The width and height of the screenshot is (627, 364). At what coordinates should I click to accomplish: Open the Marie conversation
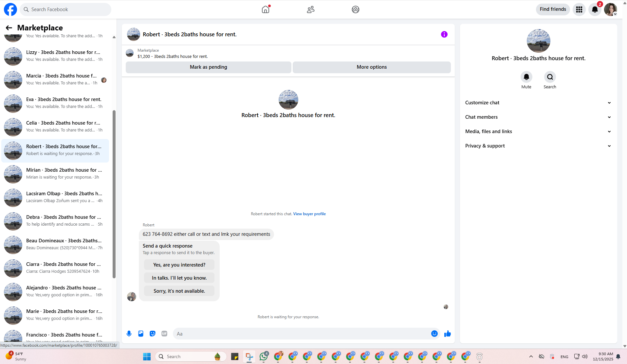(x=55, y=315)
